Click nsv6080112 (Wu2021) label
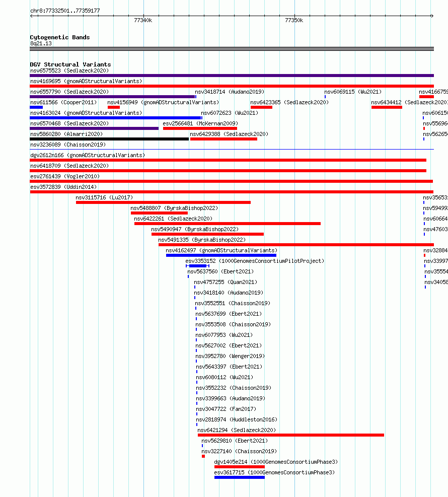This screenshot has height=497, width=448. (225, 377)
